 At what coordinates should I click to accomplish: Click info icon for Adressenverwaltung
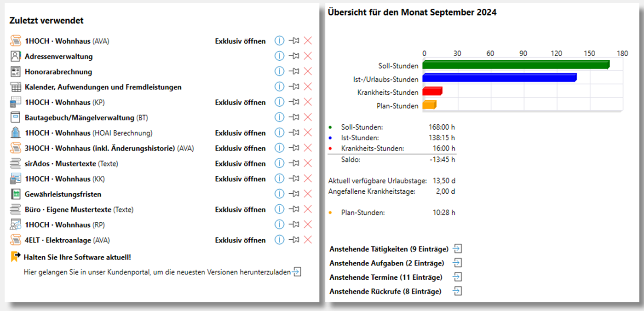coord(279,56)
